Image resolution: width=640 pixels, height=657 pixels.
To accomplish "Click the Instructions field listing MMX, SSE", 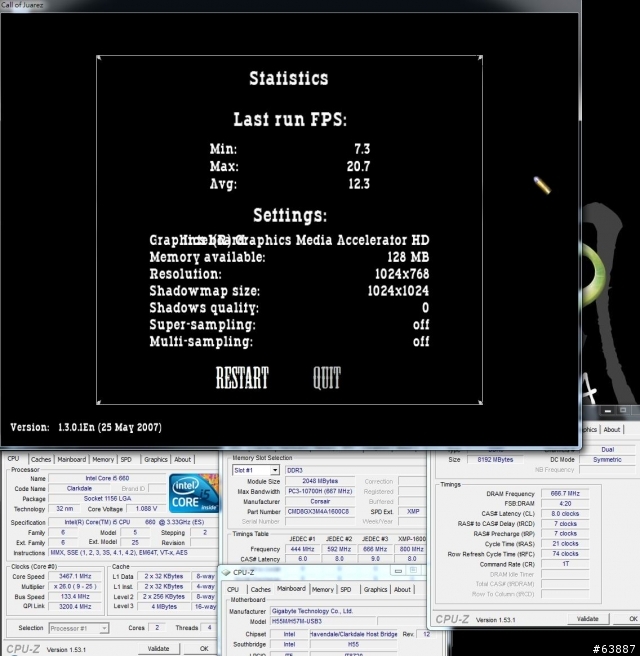I will pyautogui.click(x=133, y=553).
